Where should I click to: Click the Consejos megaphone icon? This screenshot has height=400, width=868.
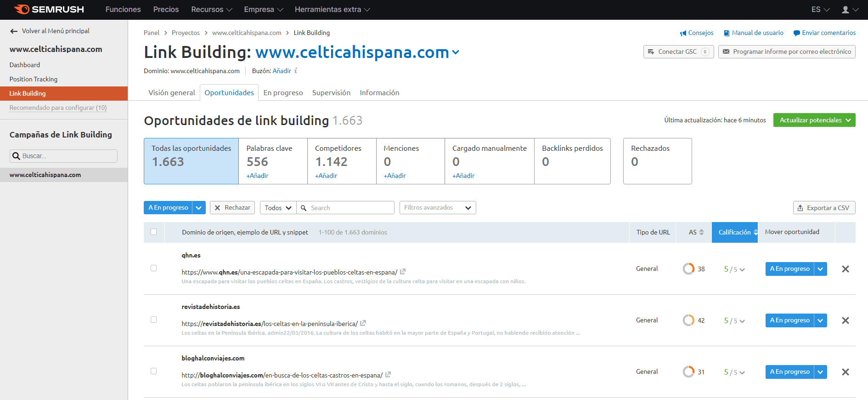[x=683, y=33]
